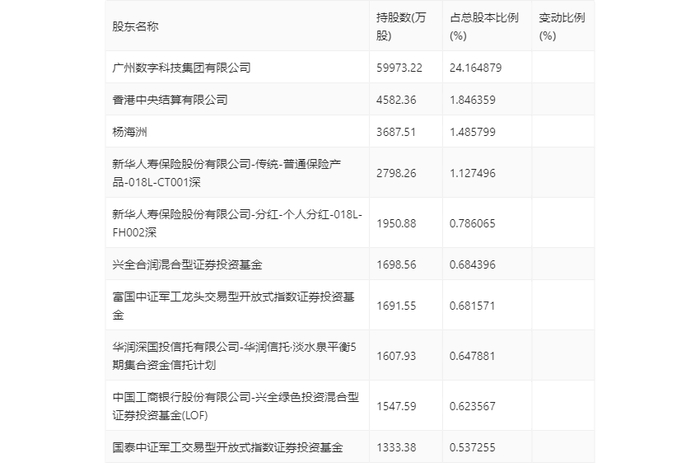Click shareholding value 1547.59
Screen dimensions: 700x463
pyautogui.click(x=396, y=406)
